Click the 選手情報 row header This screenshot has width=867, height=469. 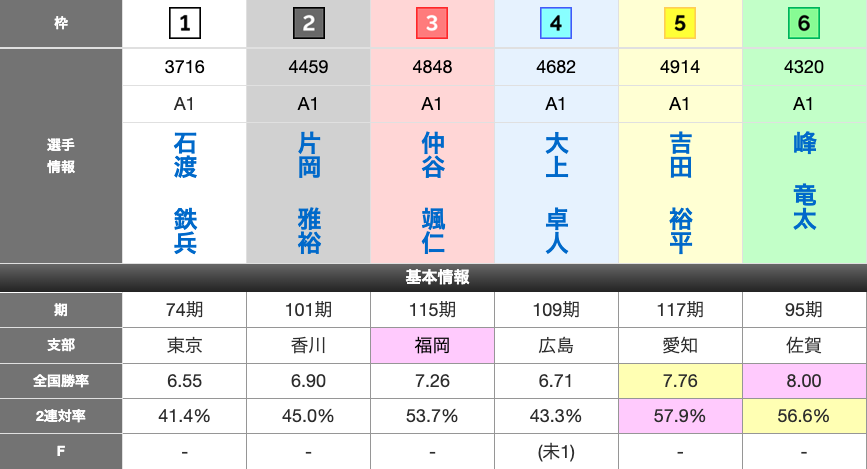(x=61, y=156)
